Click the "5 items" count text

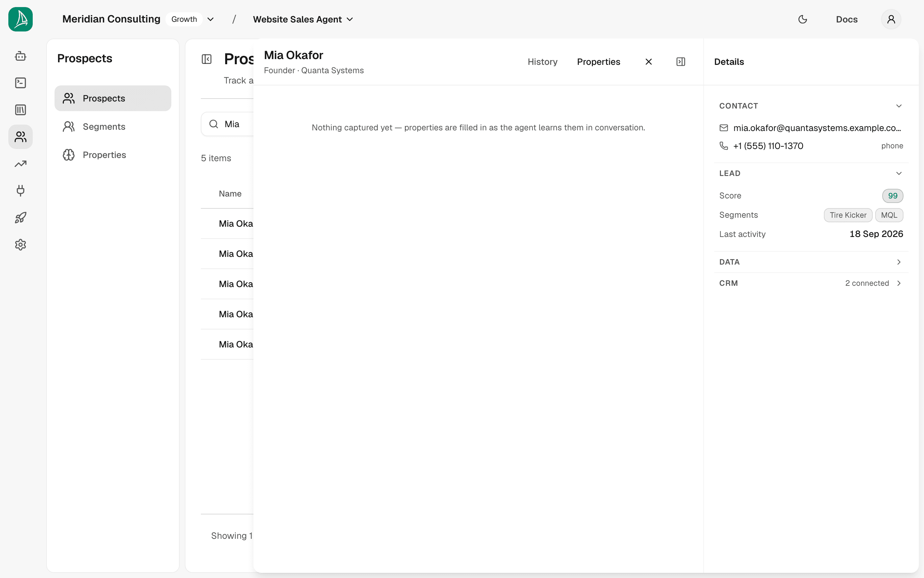216,158
